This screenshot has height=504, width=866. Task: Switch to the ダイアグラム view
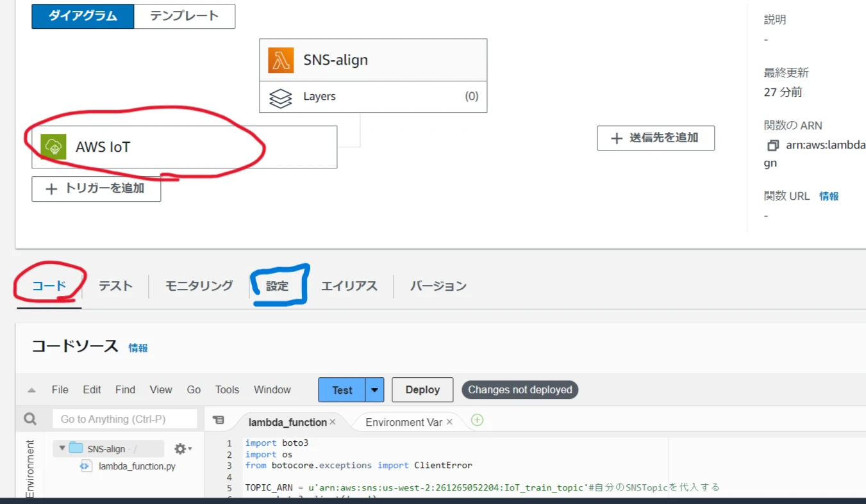point(83,16)
